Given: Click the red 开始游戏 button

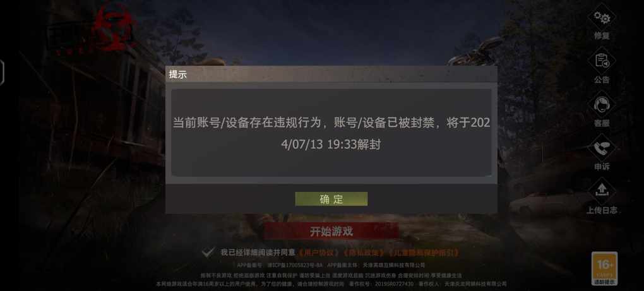Looking at the screenshot, I should coord(331,232).
